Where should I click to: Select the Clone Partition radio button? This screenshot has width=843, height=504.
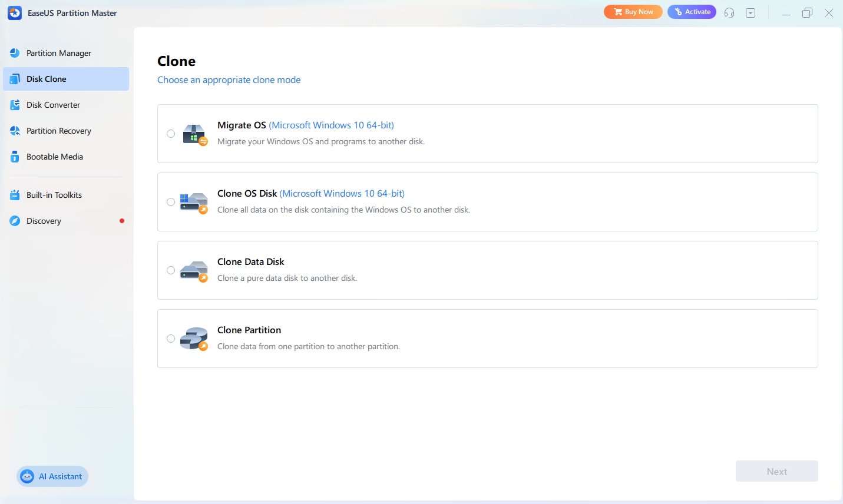coord(171,339)
